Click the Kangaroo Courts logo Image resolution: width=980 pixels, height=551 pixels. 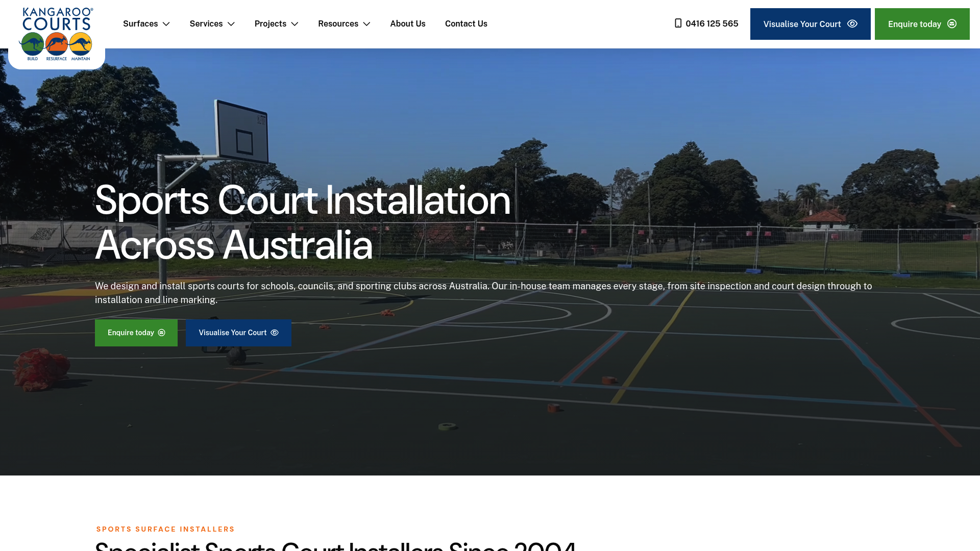click(56, 34)
